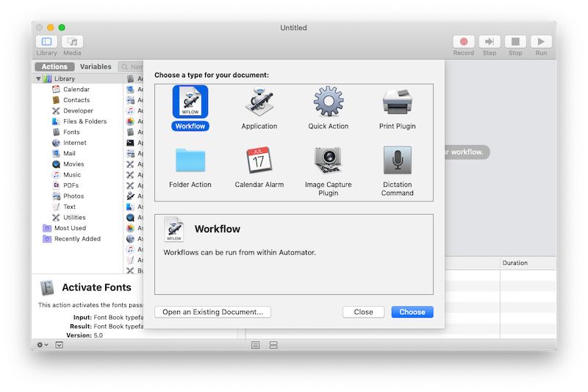The width and height of the screenshot is (588, 392).
Task: Select the PDFs category
Action: tap(71, 185)
